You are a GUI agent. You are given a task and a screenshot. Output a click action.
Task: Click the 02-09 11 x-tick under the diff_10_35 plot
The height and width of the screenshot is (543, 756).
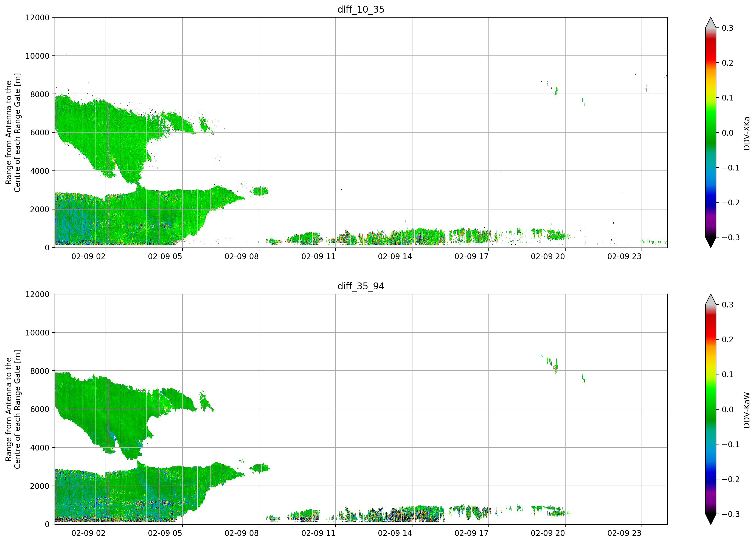pyautogui.click(x=318, y=256)
